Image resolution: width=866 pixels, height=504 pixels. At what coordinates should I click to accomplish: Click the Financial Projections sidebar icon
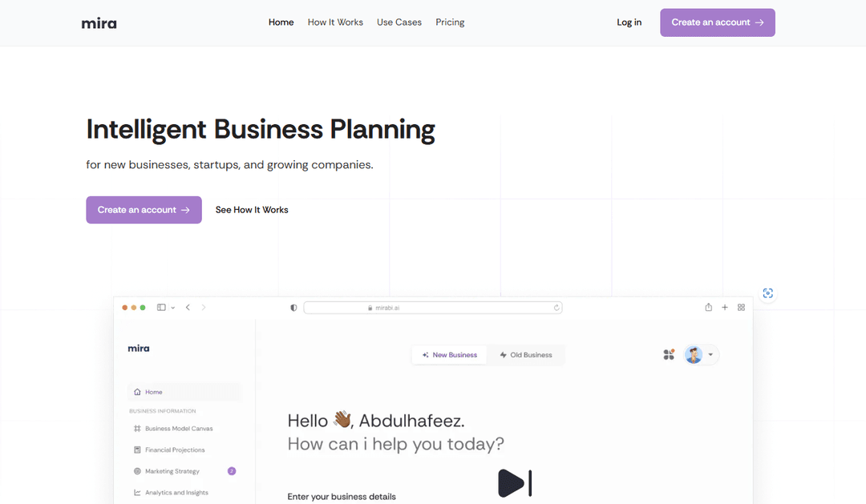pyautogui.click(x=137, y=450)
